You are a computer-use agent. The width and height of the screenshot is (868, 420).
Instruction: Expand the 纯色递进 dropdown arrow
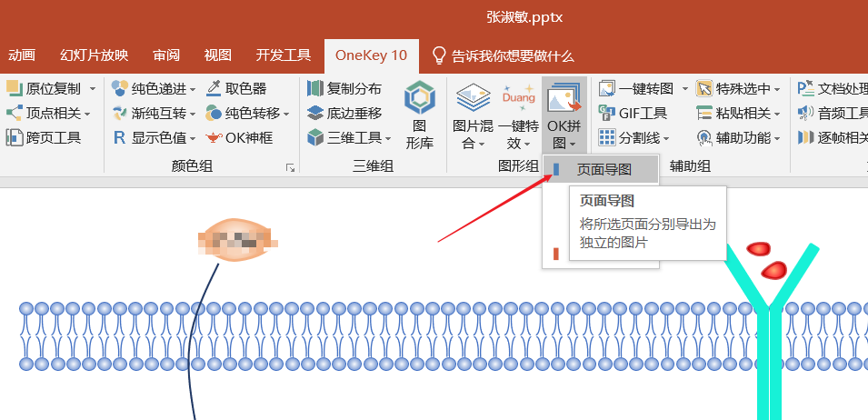click(x=193, y=89)
